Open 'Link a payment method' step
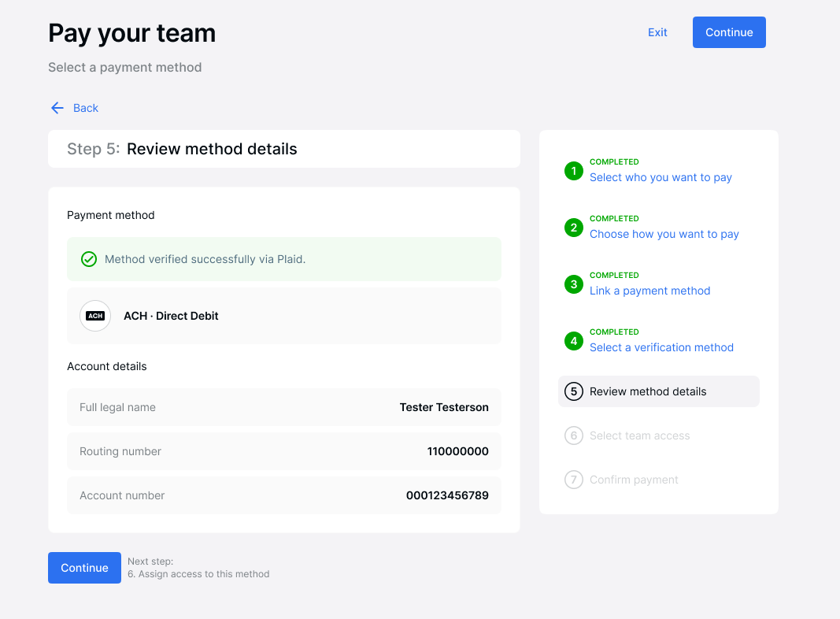This screenshot has width=840, height=619. [649, 291]
